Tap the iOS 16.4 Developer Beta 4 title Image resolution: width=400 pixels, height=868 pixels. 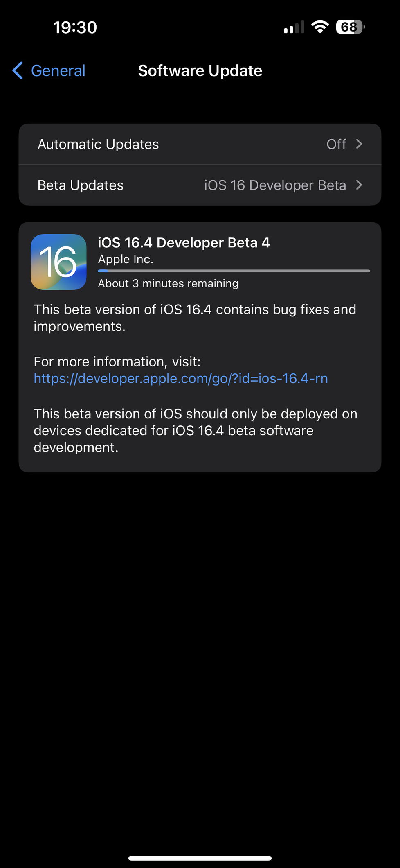click(184, 242)
